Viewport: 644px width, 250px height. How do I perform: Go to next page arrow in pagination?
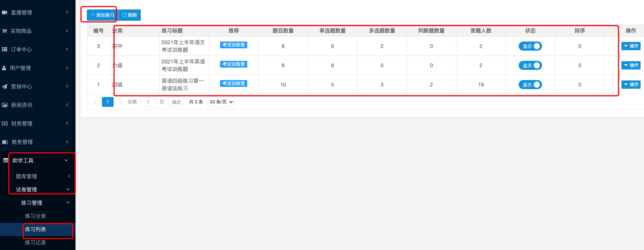[x=120, y=102]
